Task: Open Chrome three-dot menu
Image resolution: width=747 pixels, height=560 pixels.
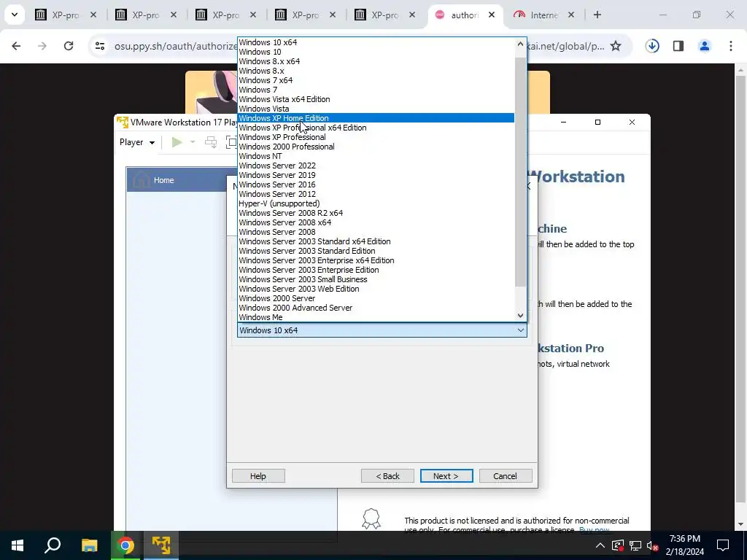Action: (x=731, y=46)
